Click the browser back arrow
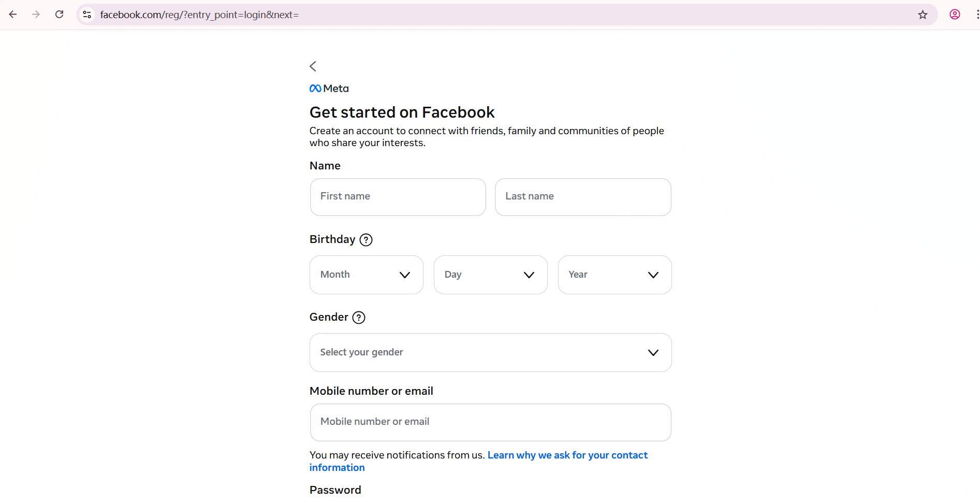The width and height of the screenshot is (980, 502). tap(13, 15)
